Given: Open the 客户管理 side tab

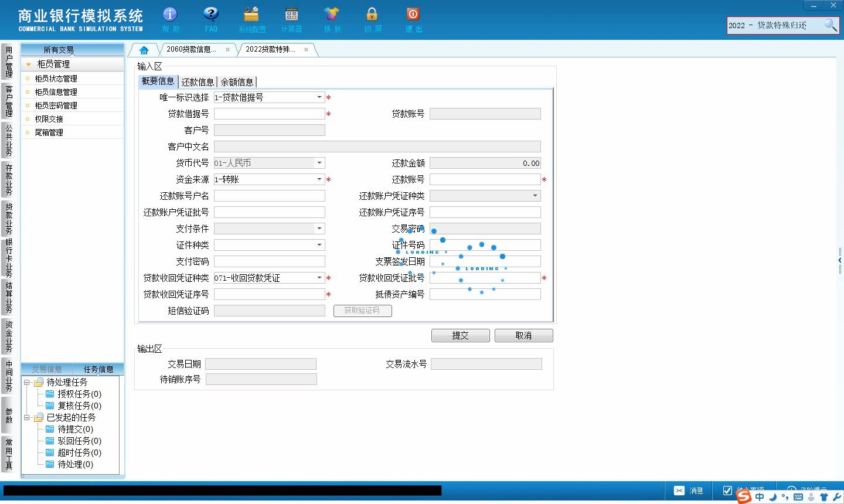Looking at the screenshot, I should click(9, 101).
